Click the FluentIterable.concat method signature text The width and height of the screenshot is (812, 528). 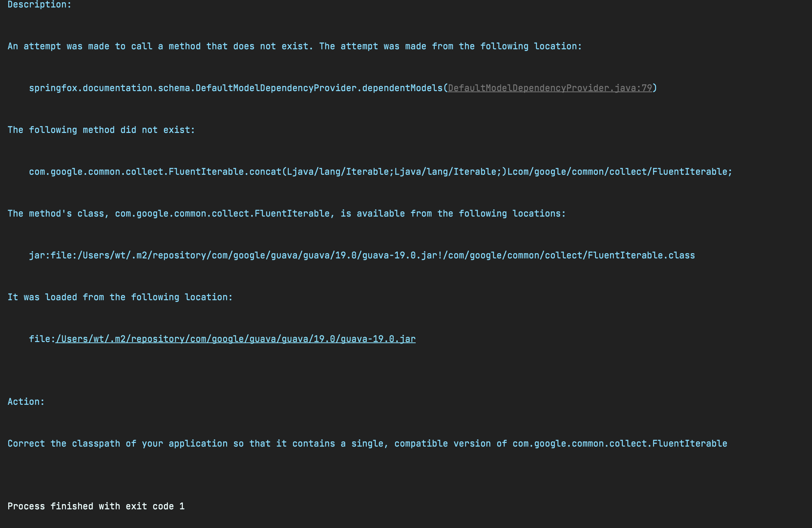pos(155,172)
